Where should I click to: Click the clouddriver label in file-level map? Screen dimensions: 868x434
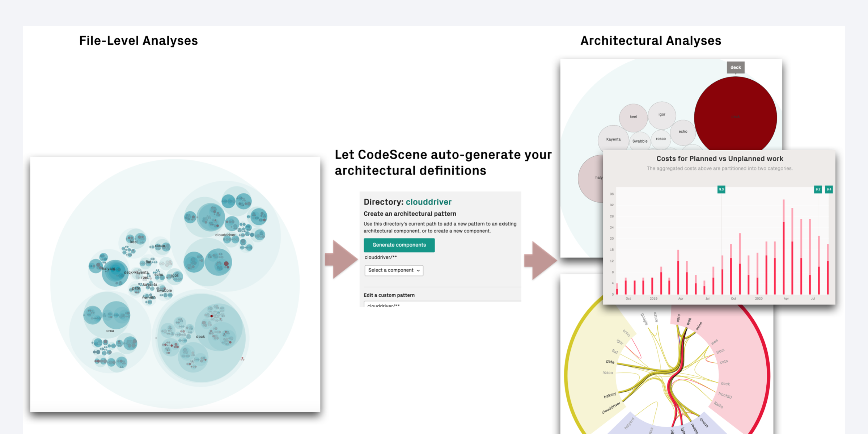[225, 235]
